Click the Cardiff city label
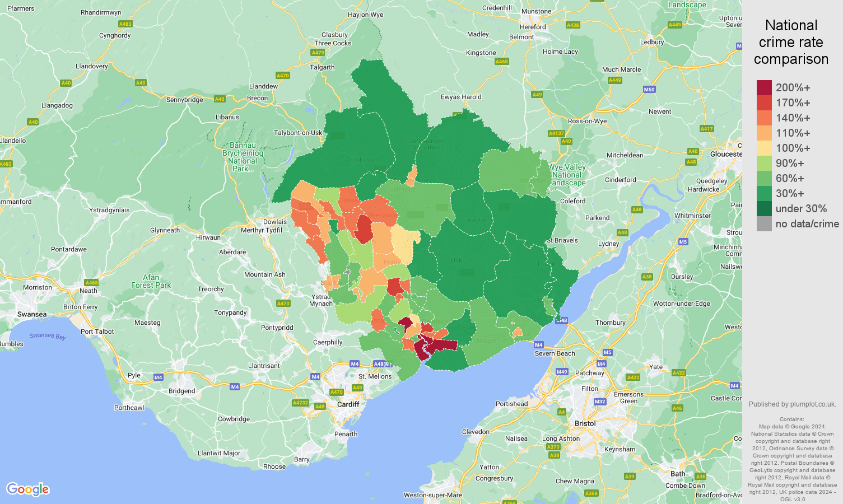This screenshot has width=843, height=504. point(348,404)
